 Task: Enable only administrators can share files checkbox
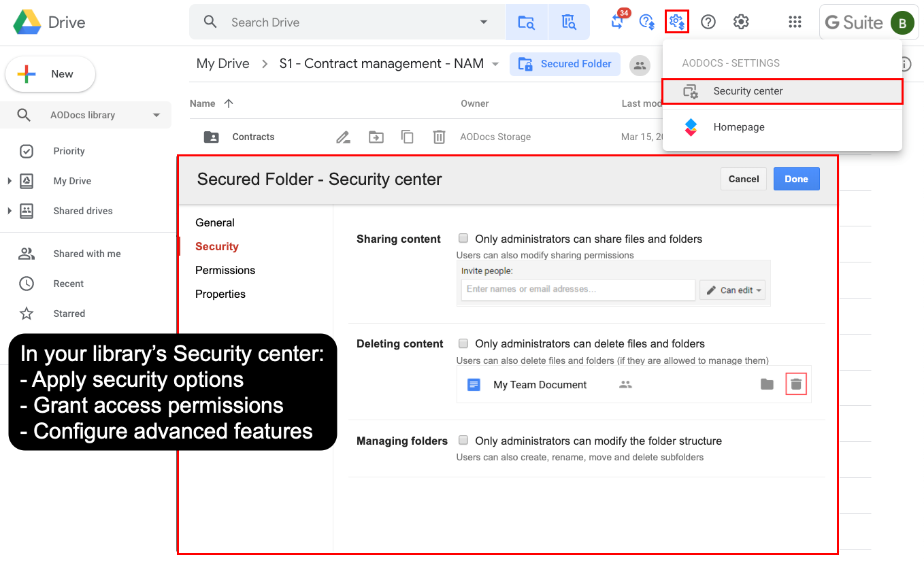tap(463, 239)
